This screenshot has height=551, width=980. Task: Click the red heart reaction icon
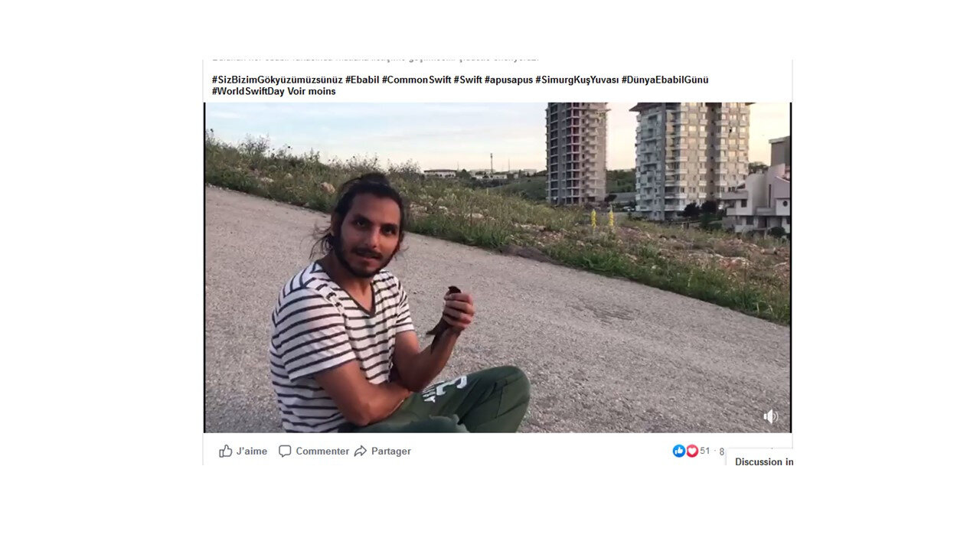[x=692, y=451]
